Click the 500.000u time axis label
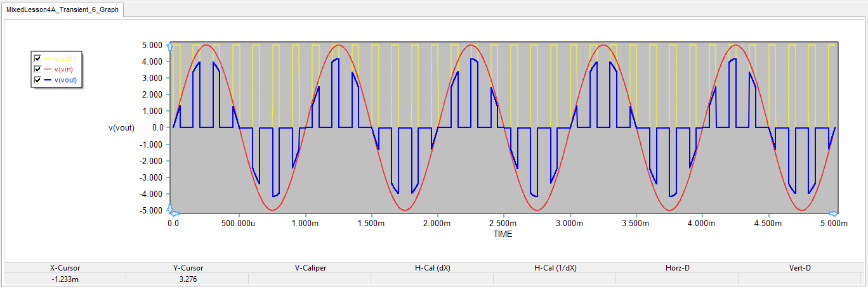The width and height of the screenshot is (868, 287). [239, 224]
